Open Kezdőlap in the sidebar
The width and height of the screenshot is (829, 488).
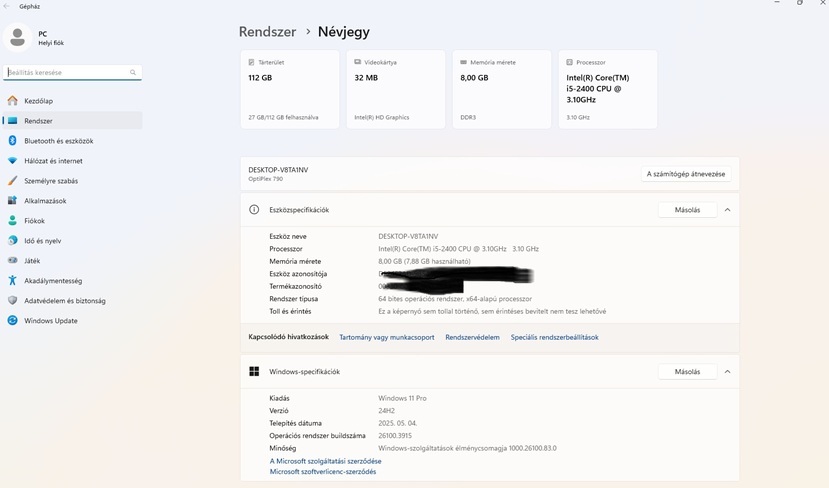coord(72,100)
